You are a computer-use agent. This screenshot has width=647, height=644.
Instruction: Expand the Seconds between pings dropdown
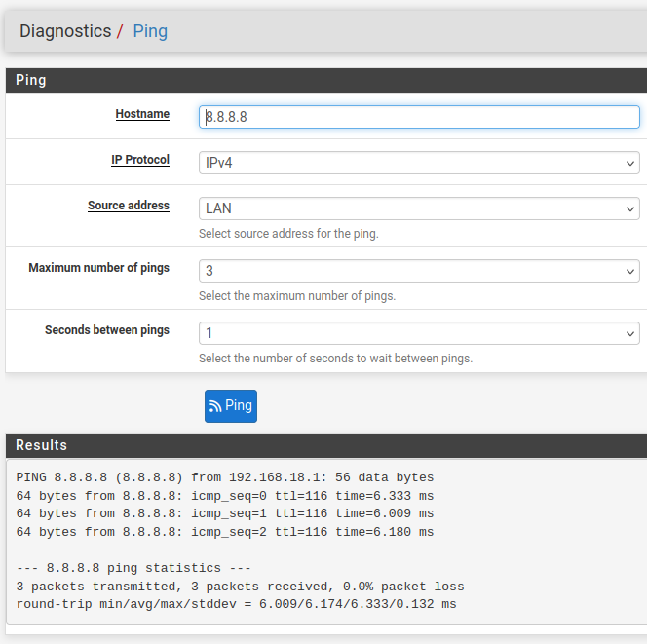(419, 333)
